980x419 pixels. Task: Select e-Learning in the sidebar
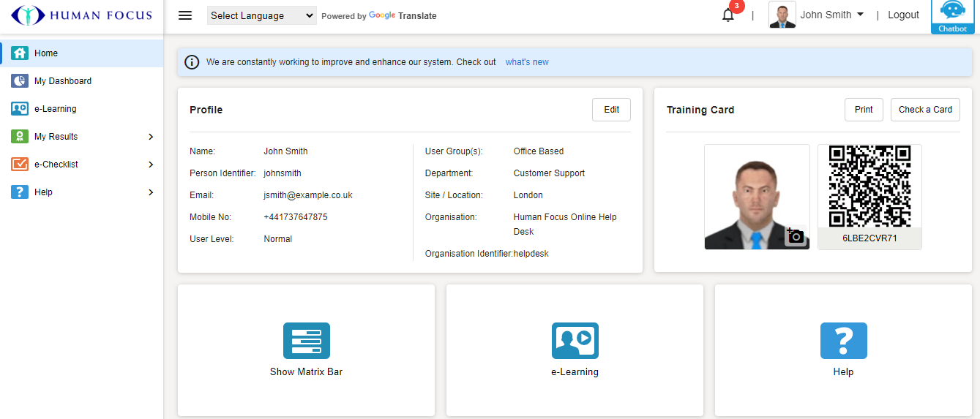56,109
